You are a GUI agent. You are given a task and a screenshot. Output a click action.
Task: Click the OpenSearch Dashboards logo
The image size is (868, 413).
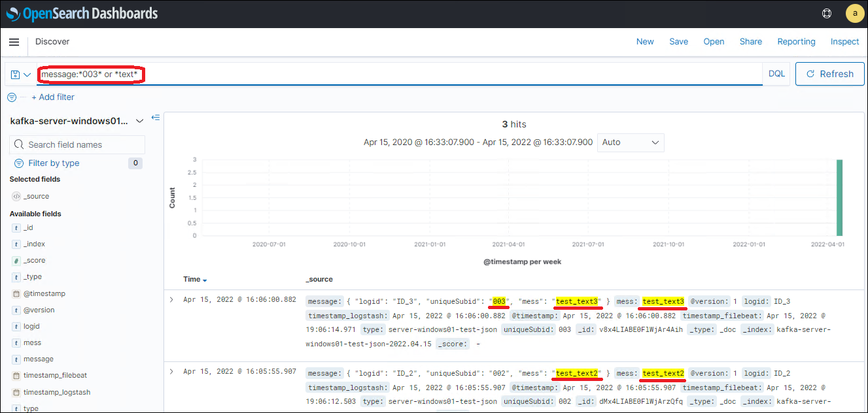pos(82,13)
